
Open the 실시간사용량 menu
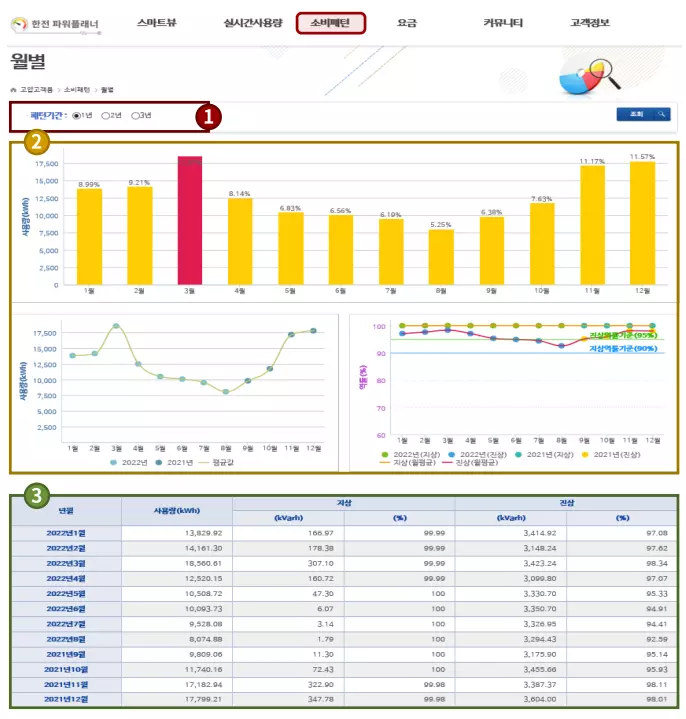[253, 23]
